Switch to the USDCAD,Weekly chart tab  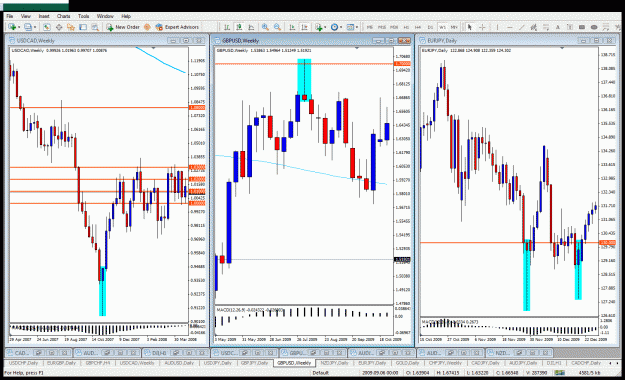click(x=137, y=363)
